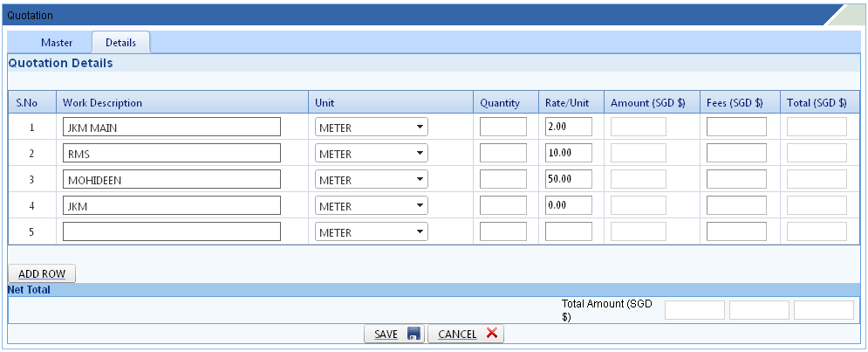868x352 pixels.
Task: Open Unit dropdown for RMS row
Action: [372, 153]
